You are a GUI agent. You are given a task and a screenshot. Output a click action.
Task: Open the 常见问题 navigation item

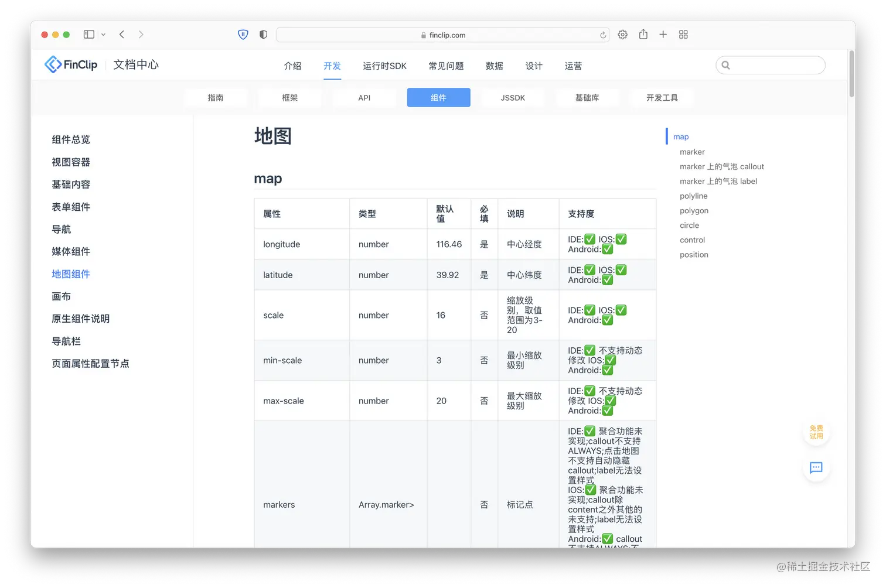[x=446, y=66]
